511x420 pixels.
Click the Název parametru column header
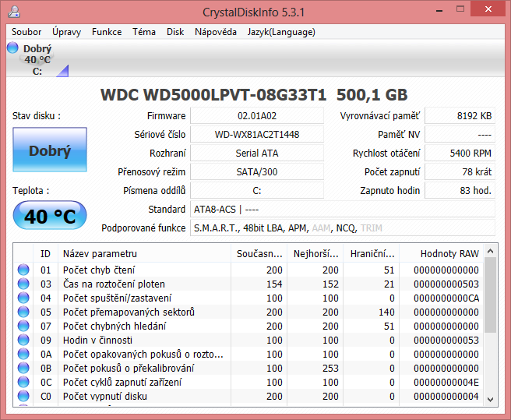[100, 253]
